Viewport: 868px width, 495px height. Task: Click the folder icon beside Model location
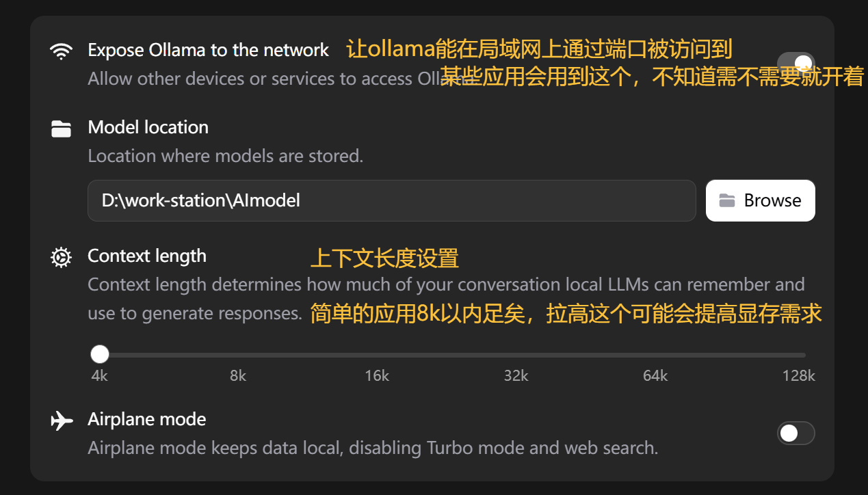(62, 129)
